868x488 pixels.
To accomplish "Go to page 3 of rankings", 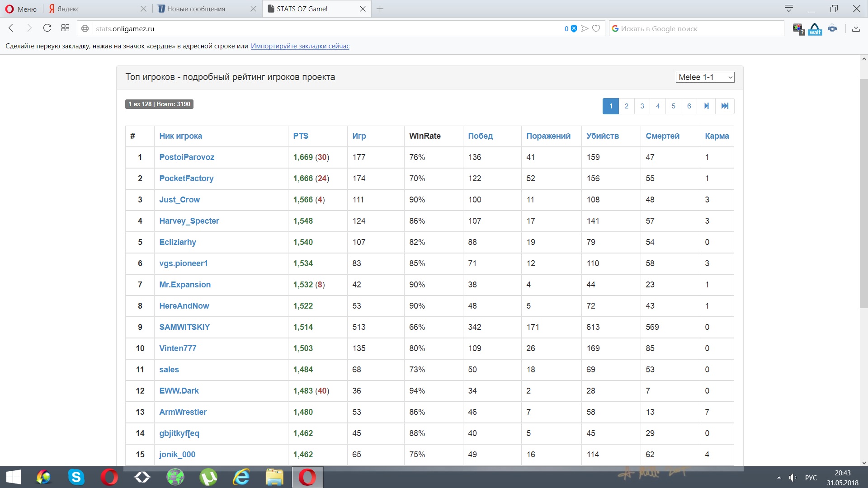I will click(642, 106).
